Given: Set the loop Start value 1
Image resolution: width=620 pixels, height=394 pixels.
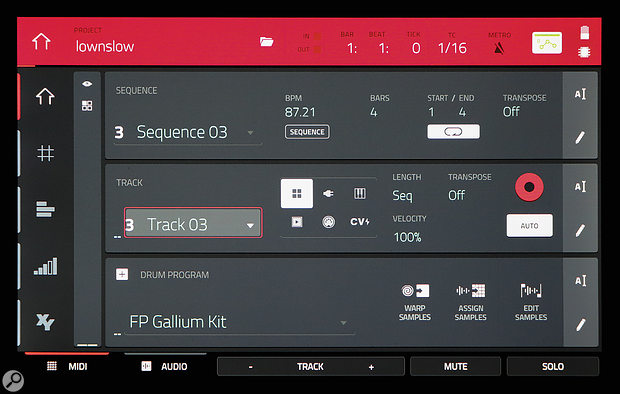Looking at the screenshot, I should (432, 112).
